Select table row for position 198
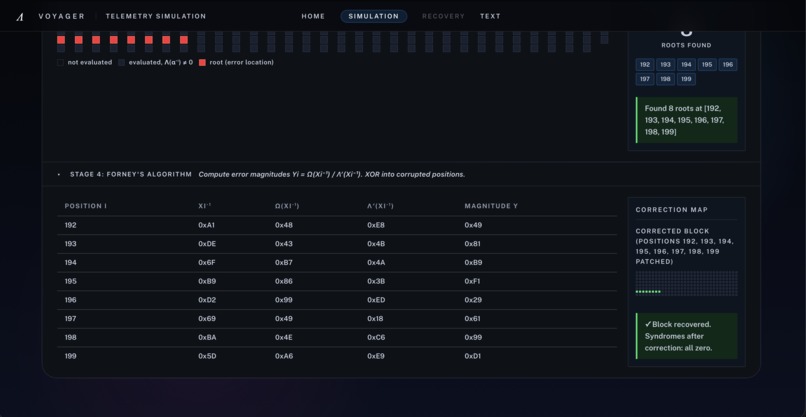This screenshot has width=806, height=417. tap(337, 337)
